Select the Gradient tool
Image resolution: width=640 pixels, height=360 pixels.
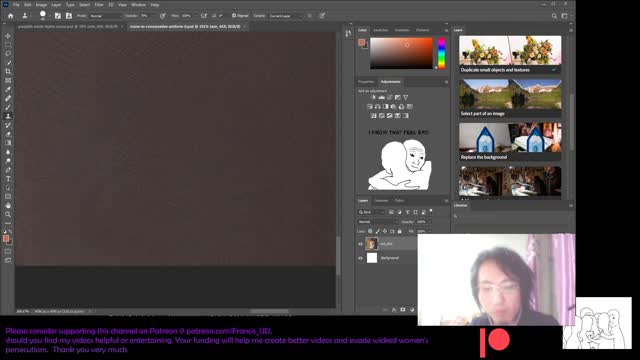point(8,143)
